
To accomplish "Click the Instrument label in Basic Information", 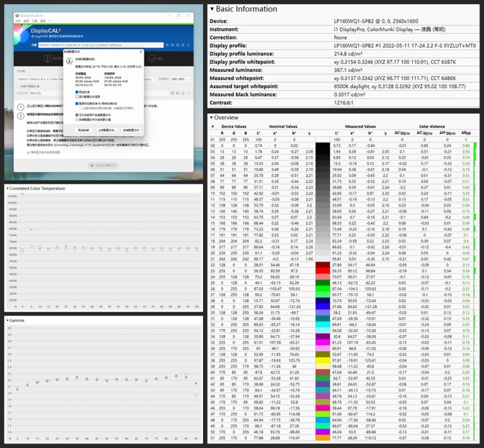I will pyautogui.click(x=224, y=30).
